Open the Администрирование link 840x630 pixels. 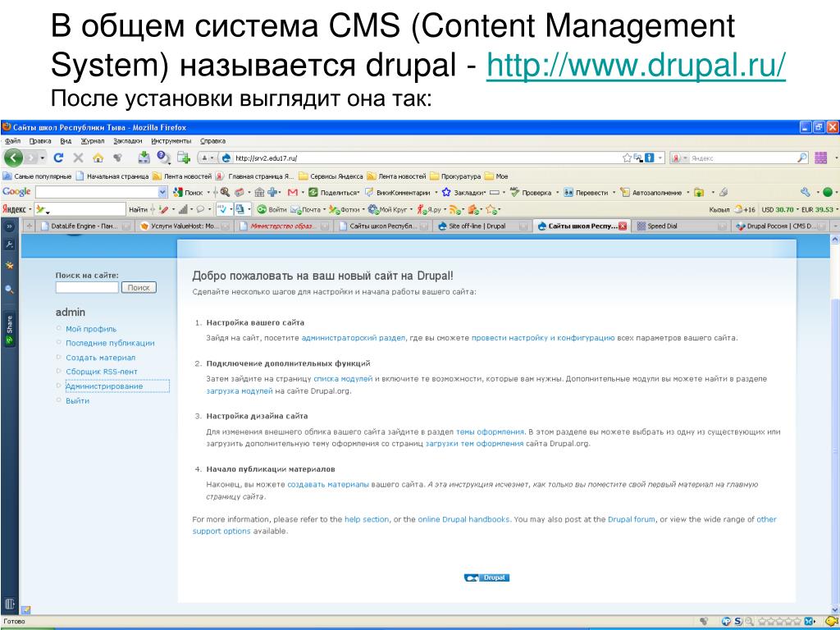[104, 386]
